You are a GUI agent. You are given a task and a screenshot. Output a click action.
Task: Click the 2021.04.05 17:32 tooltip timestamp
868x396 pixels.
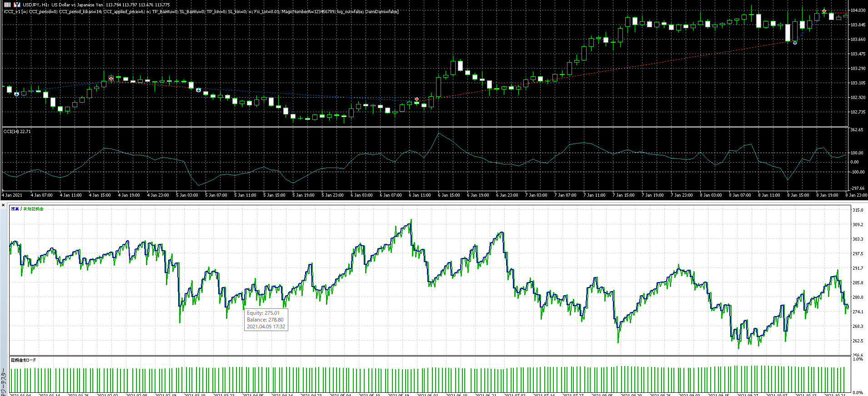[266, 327]
